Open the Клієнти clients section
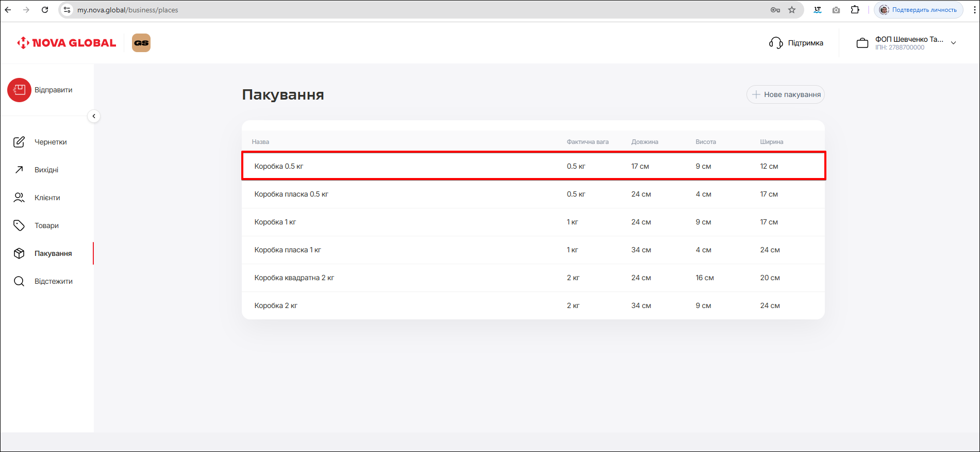 (x=47, y=198)
